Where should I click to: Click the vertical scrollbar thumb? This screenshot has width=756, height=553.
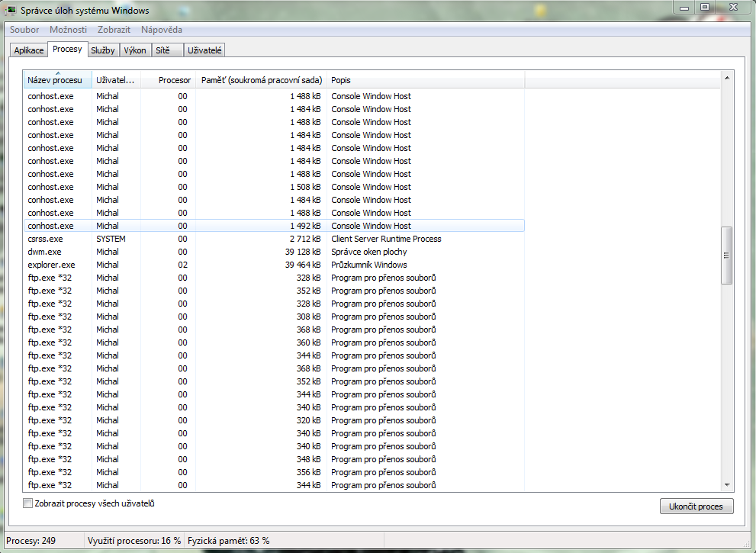coord(726,256)
